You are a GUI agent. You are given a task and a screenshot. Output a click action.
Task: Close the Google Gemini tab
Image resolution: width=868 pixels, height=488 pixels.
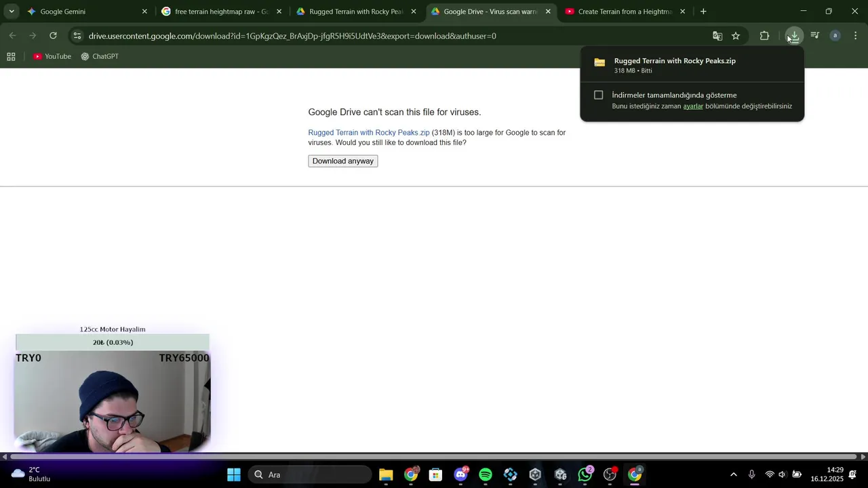click(x=144, y=12)
